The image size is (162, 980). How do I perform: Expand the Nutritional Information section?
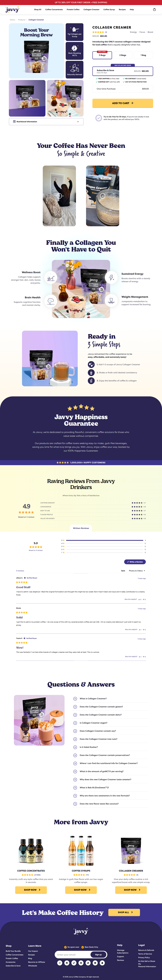(46, 122)
